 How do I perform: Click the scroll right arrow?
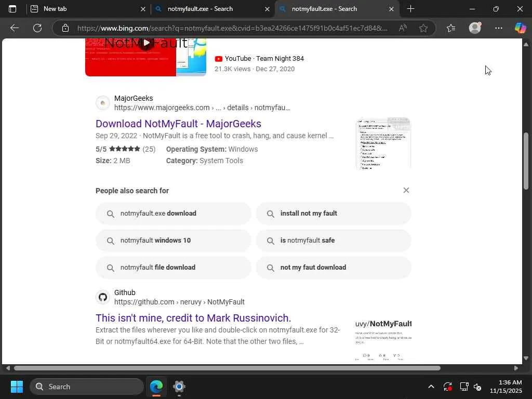tap(516, 368)
